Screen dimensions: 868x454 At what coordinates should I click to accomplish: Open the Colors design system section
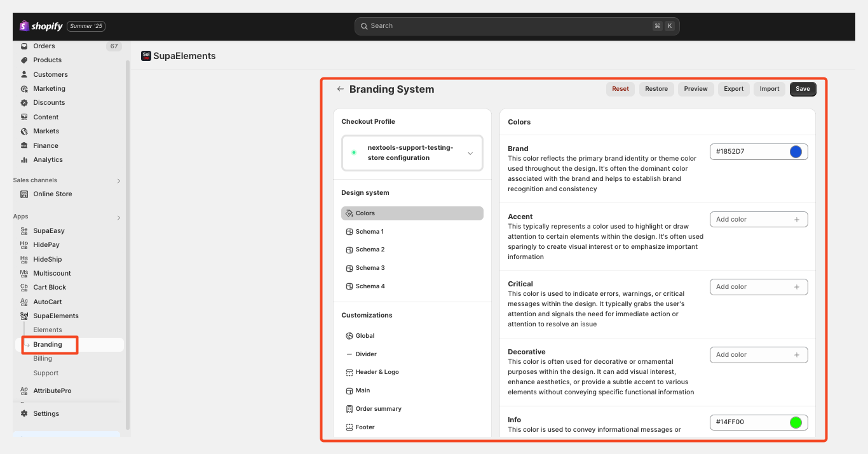pos(412,213)
